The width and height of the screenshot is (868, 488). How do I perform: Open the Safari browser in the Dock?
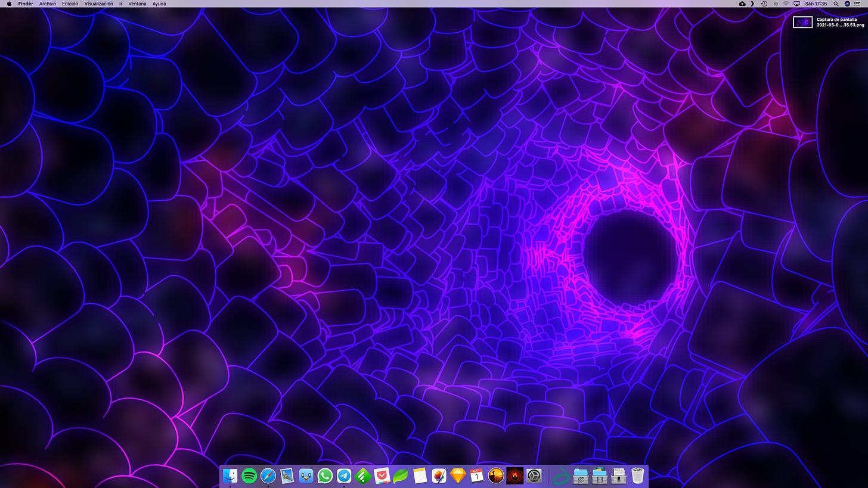268,475
